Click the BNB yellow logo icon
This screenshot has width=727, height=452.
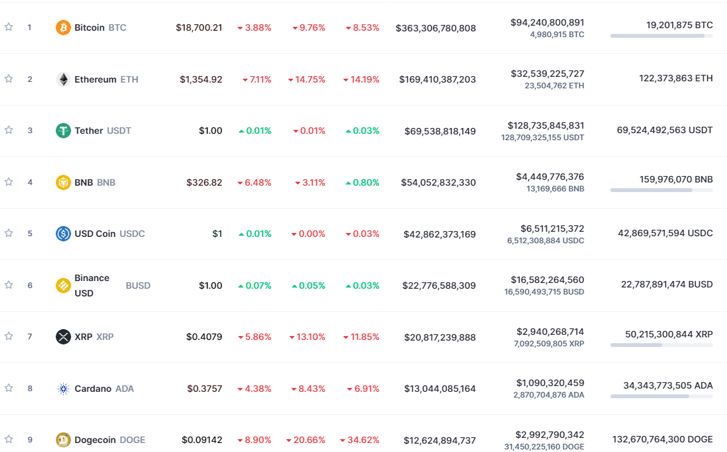[x=63, y=182]
